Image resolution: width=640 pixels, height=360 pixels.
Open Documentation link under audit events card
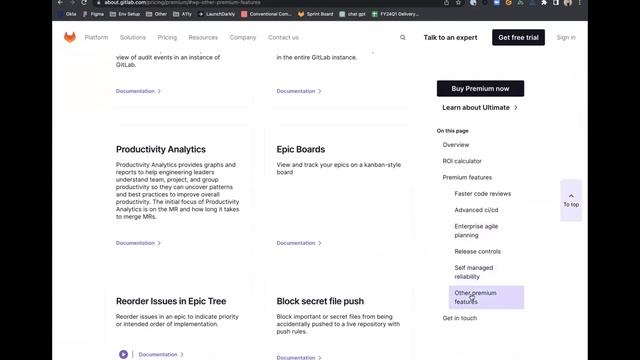(x=138, y=91)
